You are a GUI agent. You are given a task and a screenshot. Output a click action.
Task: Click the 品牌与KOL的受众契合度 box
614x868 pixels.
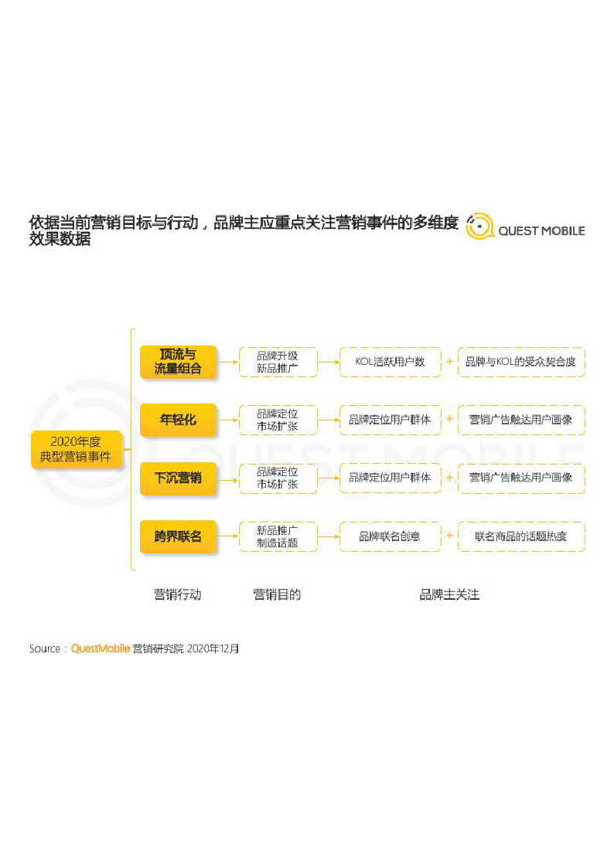click(521, 362)
